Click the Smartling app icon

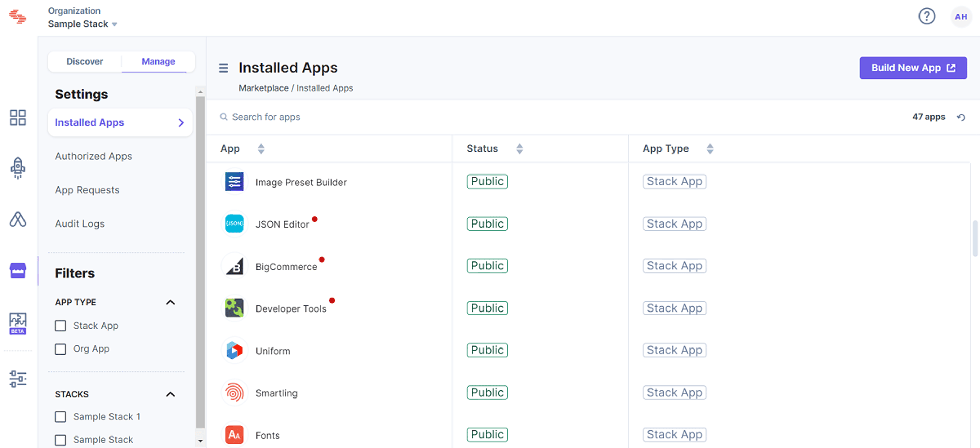tap(234, 392)
